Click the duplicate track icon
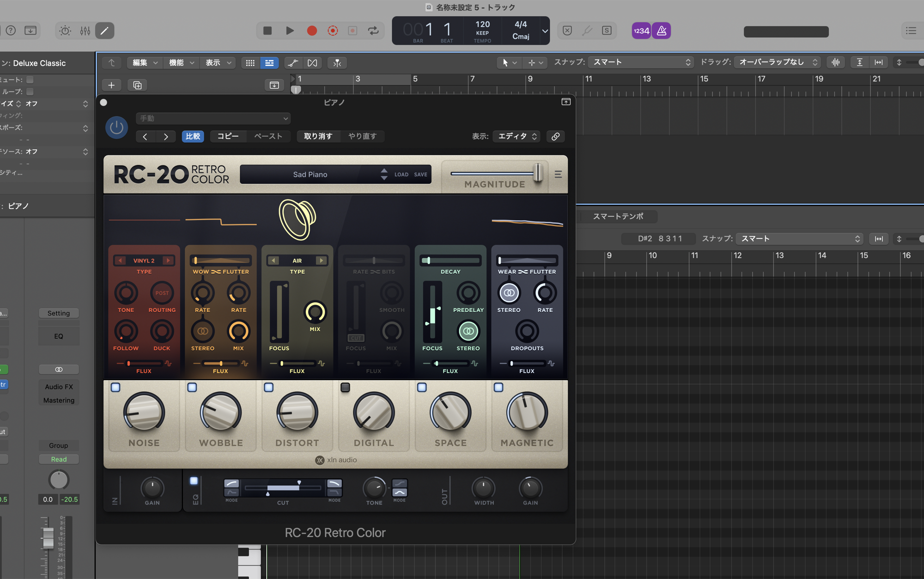 (x=137, y=85)
